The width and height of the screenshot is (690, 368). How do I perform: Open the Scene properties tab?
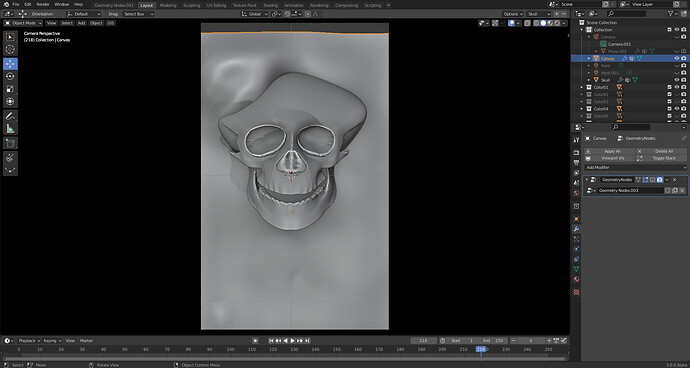tap(576, 183)
